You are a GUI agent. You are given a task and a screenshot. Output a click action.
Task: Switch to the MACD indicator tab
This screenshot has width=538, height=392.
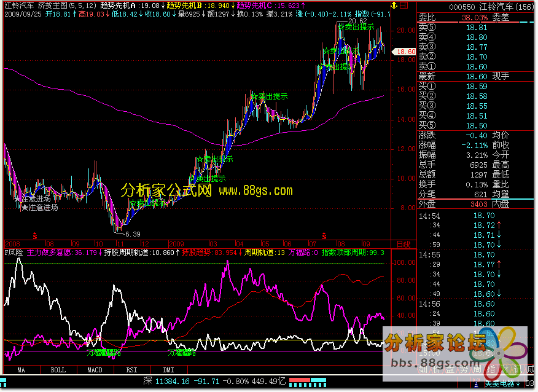[x=95, y=370]
